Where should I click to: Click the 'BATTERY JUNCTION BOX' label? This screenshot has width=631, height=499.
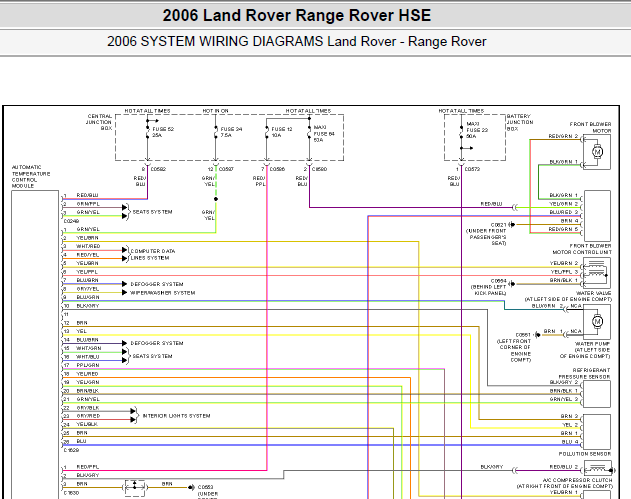520,122
